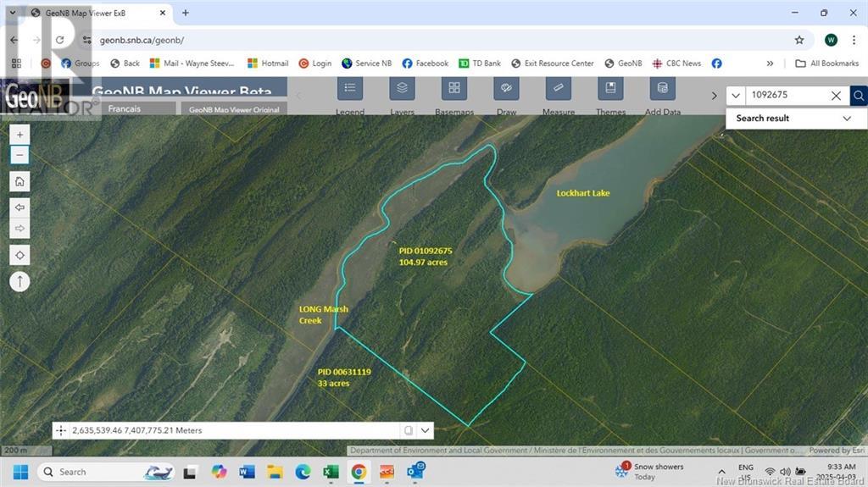Click the search box containing 1092675

click(x=784, y=96)
